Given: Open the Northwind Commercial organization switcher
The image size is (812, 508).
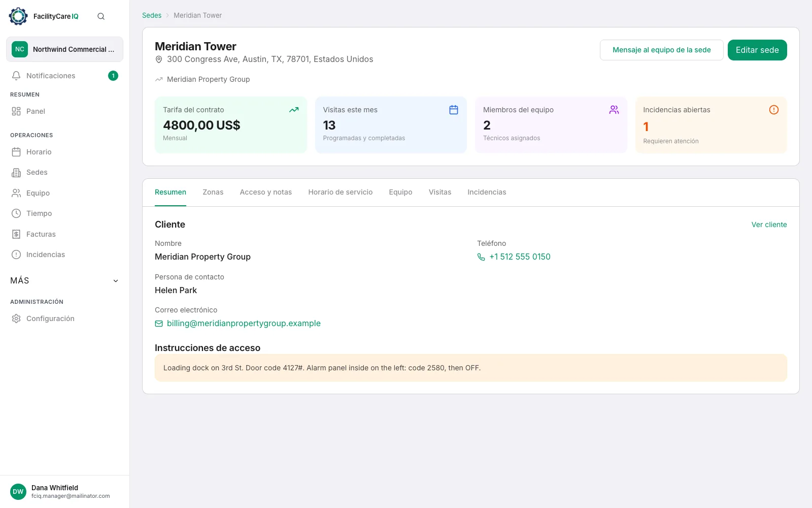Looking at the screenshot, I should click(x=64, y=49).
